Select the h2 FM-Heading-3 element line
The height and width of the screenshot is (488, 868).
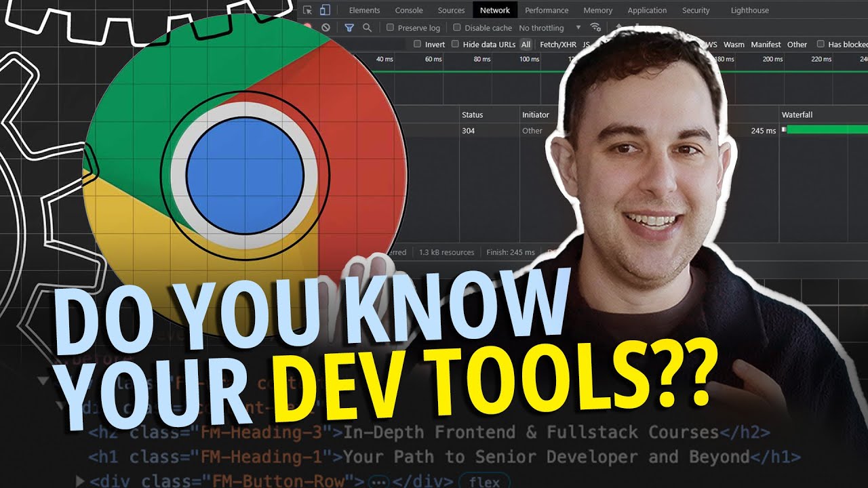(x=429, y=432)
